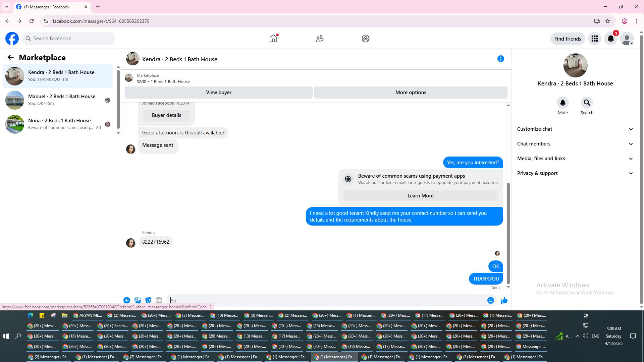The image size is (644, 362).
Task: Open the volume control in system tray
Action: point(586,336)
